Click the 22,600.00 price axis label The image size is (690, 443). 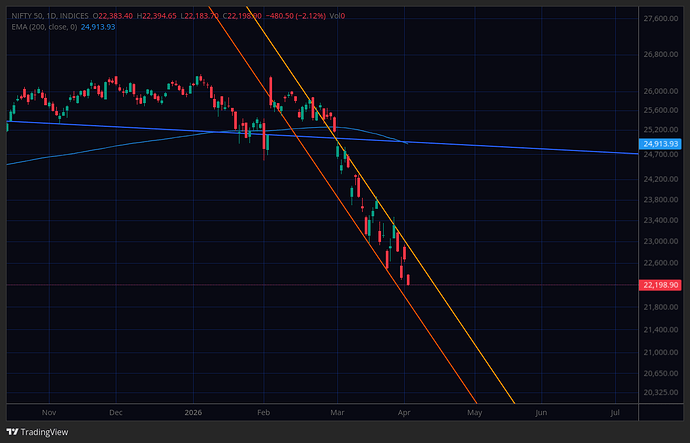click(661, 263)
